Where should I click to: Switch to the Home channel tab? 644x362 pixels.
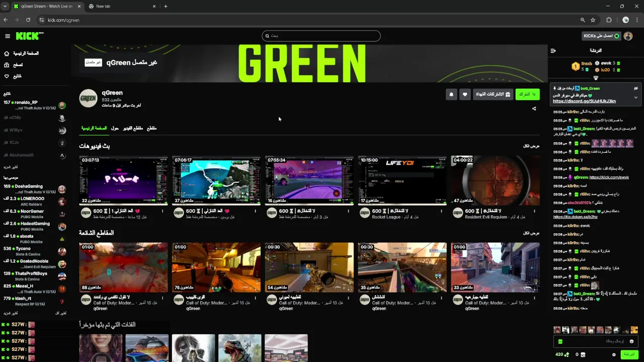click(94, 128)
